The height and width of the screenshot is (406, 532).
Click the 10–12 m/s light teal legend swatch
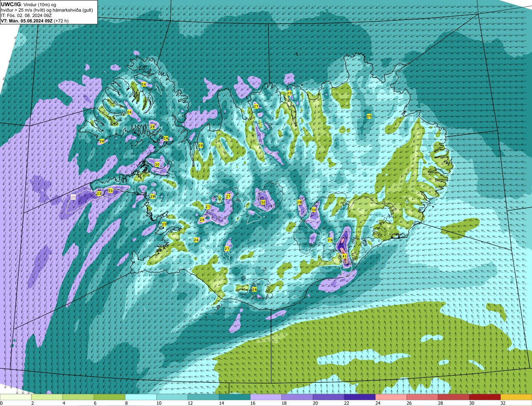[172, 397]
